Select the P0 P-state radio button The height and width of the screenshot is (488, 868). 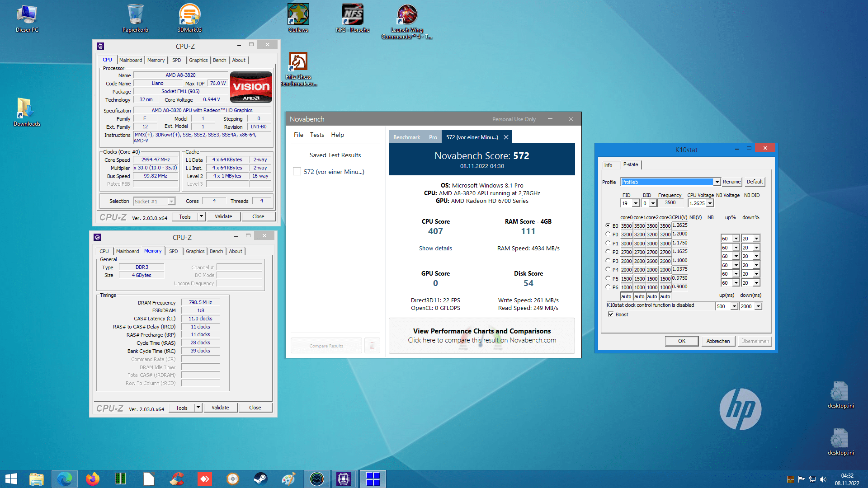[608, 234]
